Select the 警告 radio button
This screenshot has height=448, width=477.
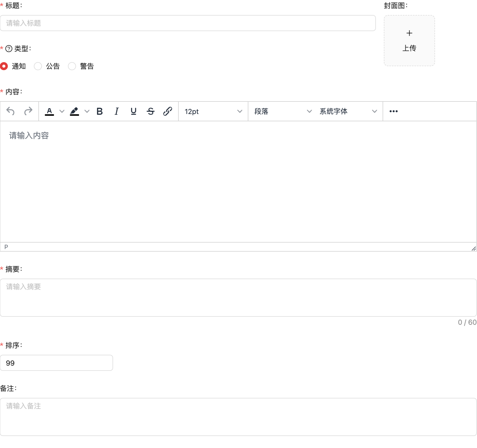[72, 66]
